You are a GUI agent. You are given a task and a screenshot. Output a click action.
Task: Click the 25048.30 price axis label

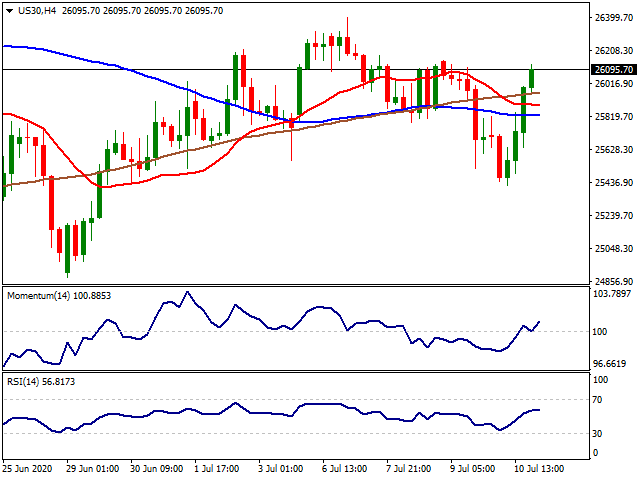tap(613, 248)
